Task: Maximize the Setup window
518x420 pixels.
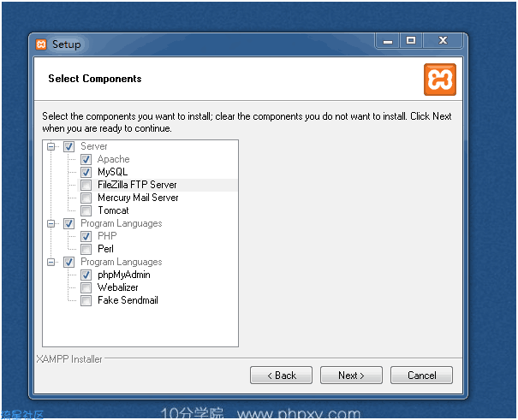Action: [411, 41]
